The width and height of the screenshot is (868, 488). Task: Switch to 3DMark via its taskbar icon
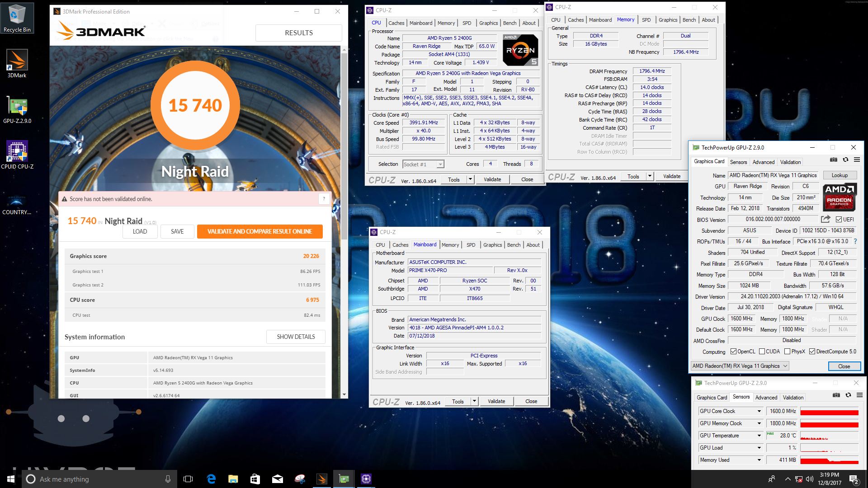click(x=321, y=479)
